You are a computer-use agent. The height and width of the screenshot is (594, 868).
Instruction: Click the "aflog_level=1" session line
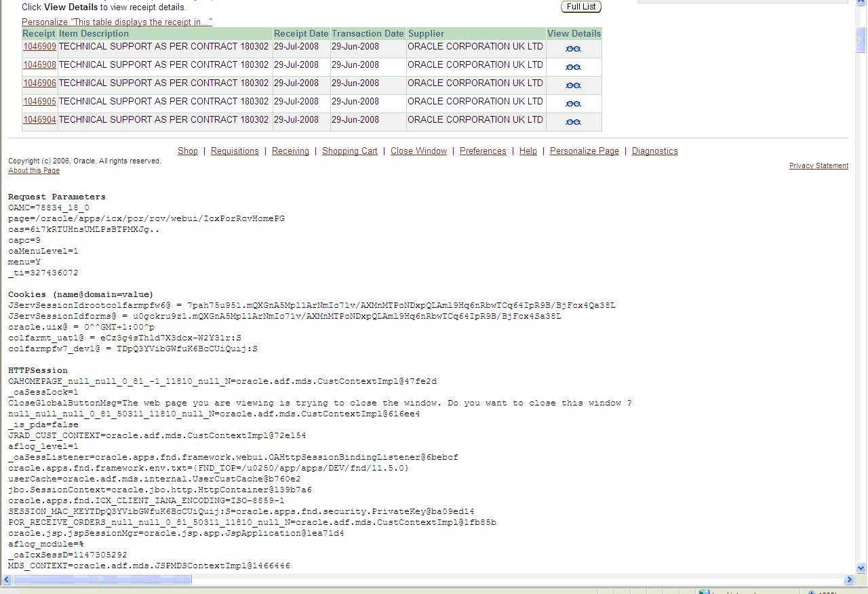43,446
